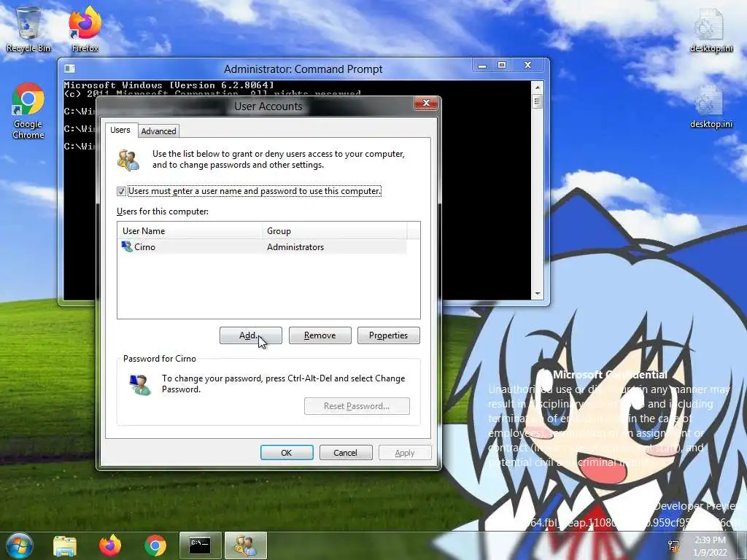The height and width of the screenshot is (560, 747).
Task: Open the Start orb in the taskbar
Action: pyautogui.click(x=20, y=545)
